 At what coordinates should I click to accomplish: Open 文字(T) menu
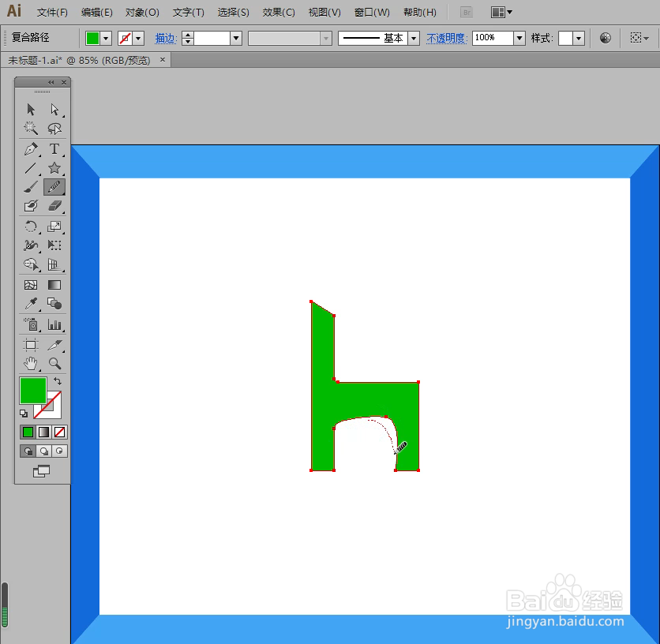click(x=188, y=13)
